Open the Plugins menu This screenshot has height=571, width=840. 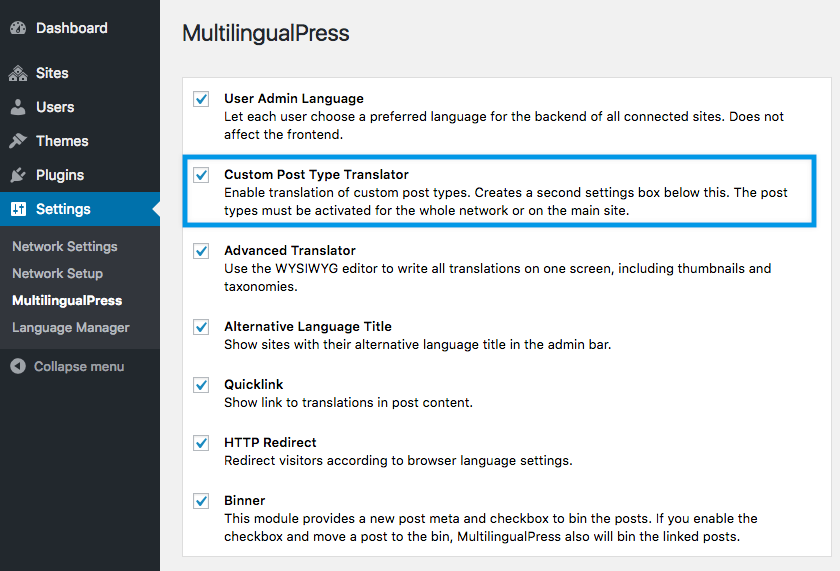point(80,175)
